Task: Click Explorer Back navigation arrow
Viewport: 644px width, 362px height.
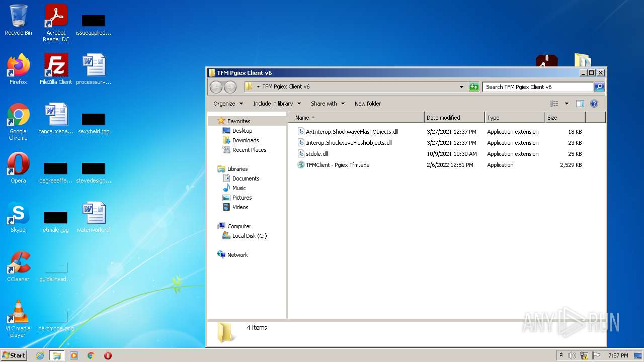Action: coord(216,87)
